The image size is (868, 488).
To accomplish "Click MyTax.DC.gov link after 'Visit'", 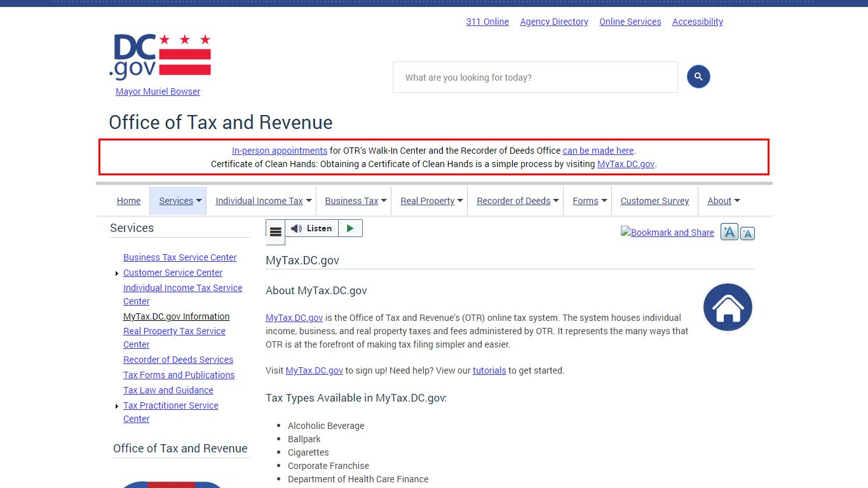I will coord(315,370).
